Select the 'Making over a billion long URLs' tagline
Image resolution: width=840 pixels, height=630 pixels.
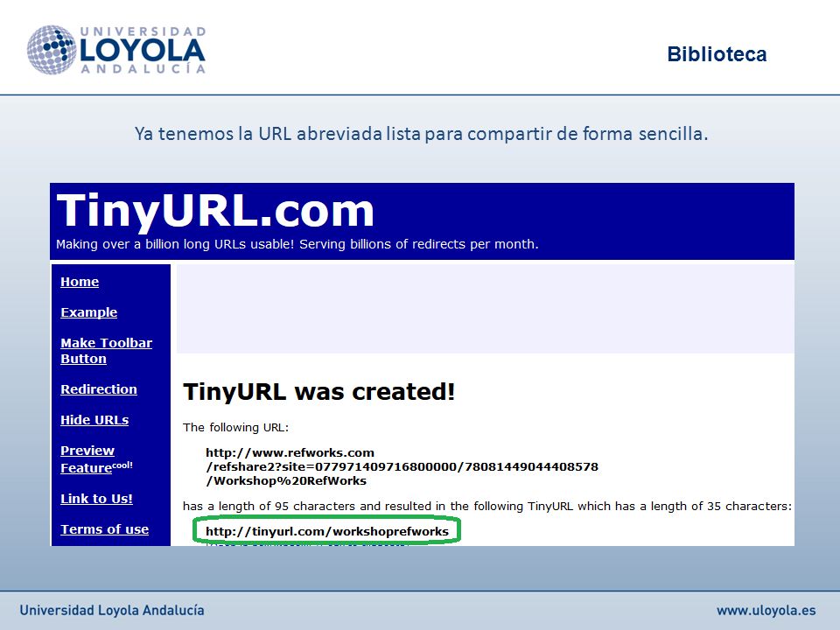coord(297,244)
